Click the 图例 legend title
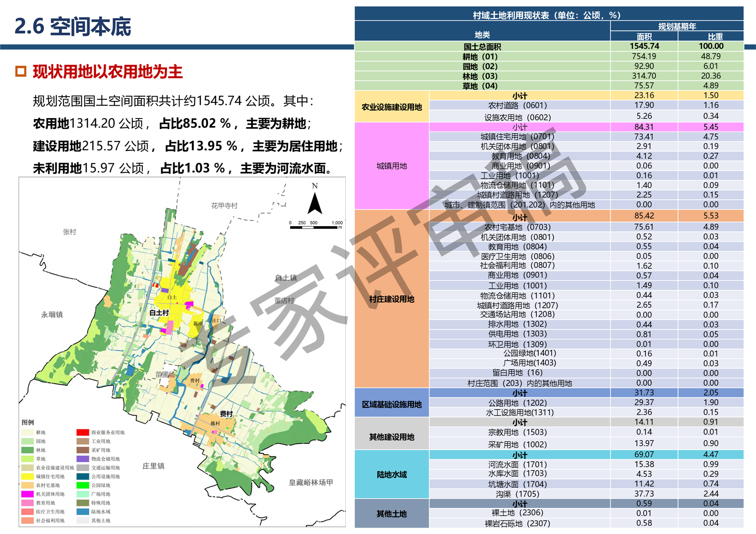Viewport: 756px width, 534px height. [28, 422]
